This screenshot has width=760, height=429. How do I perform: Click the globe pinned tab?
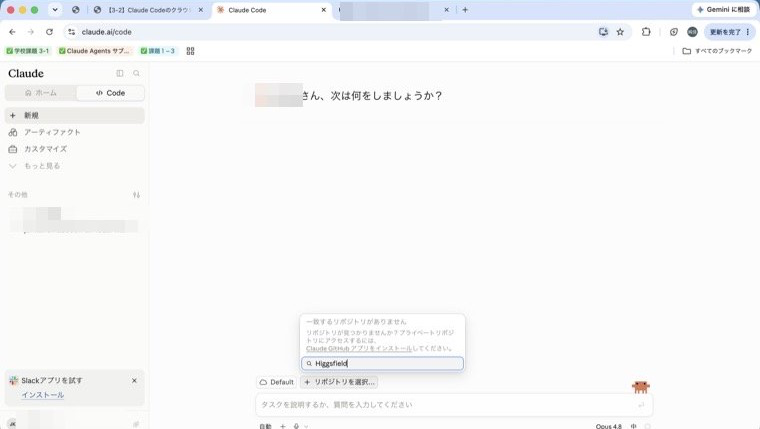click(76, 10)
